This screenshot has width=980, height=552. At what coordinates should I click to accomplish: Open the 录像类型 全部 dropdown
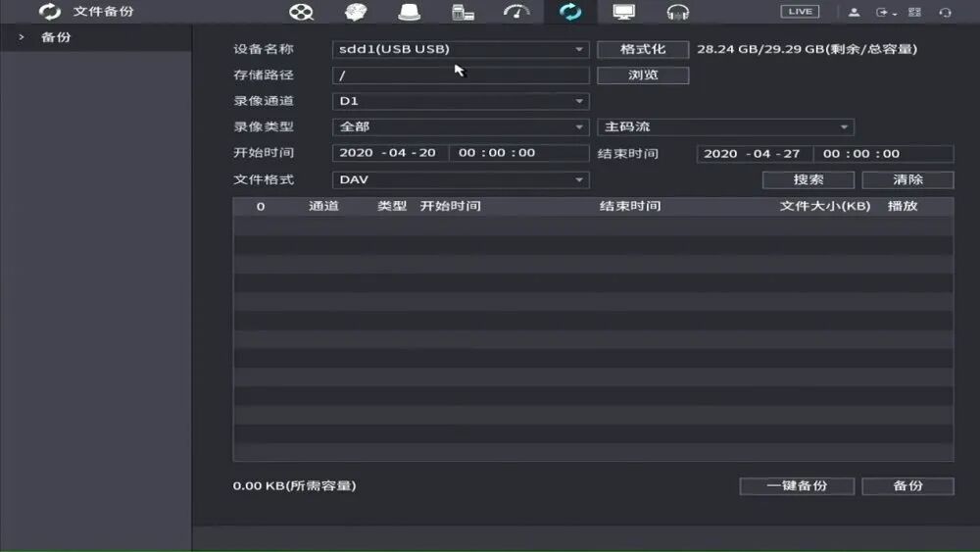coord(461,126)
